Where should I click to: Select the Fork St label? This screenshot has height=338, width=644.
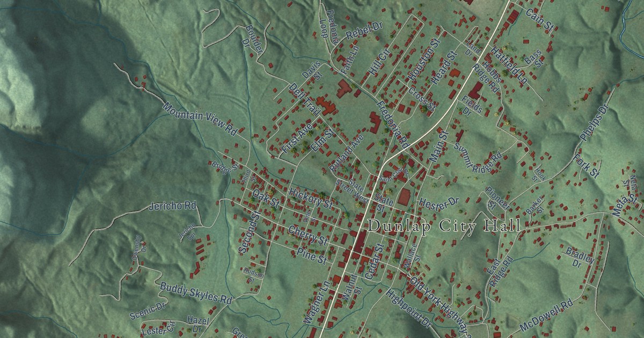tap(586, 166)
